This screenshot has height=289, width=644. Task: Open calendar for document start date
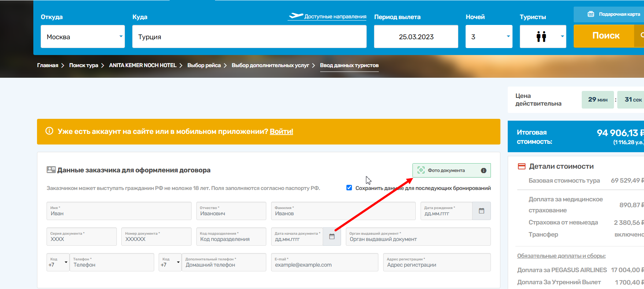coord(332,237)
